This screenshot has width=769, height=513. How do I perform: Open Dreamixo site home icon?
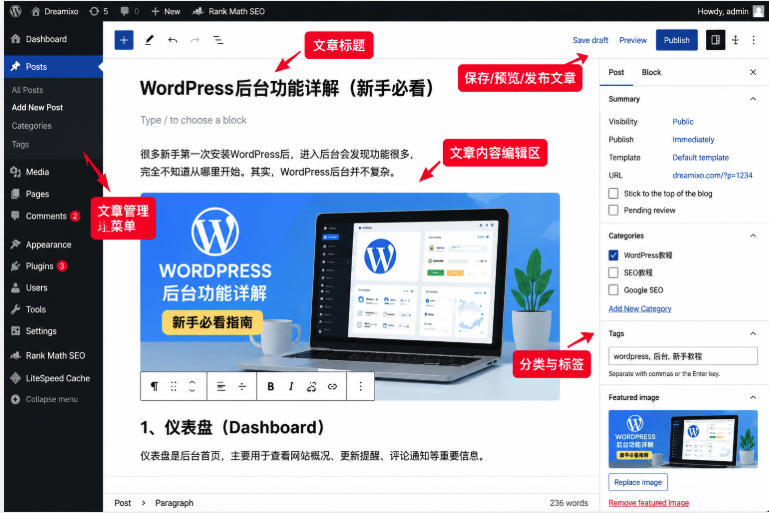coord(35,11)
